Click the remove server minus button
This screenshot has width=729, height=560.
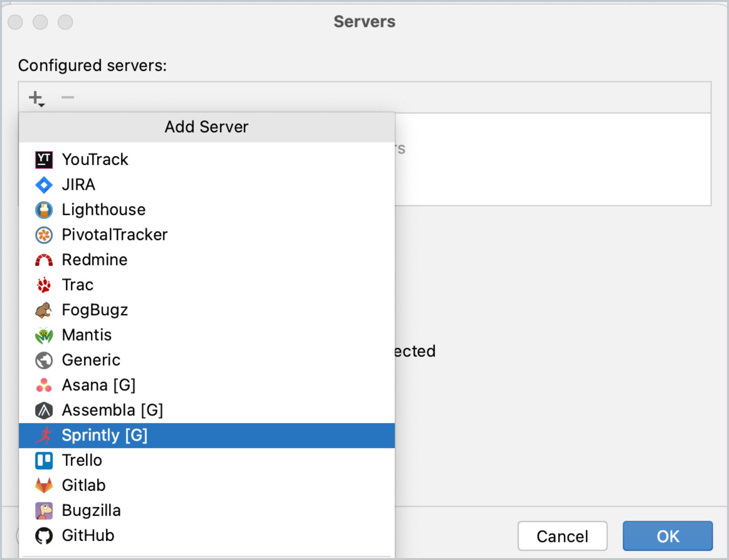coord(68,97)
